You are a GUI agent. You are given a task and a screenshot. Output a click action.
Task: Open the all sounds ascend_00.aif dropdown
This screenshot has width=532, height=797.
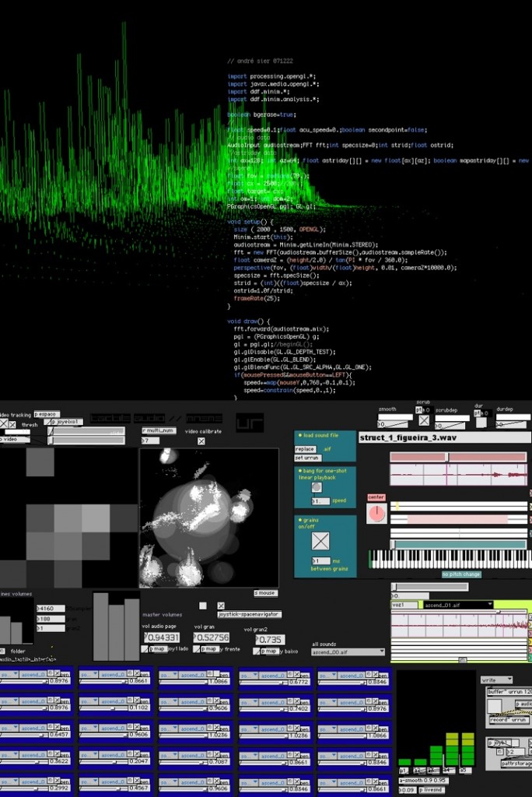(x=348, y=652)
